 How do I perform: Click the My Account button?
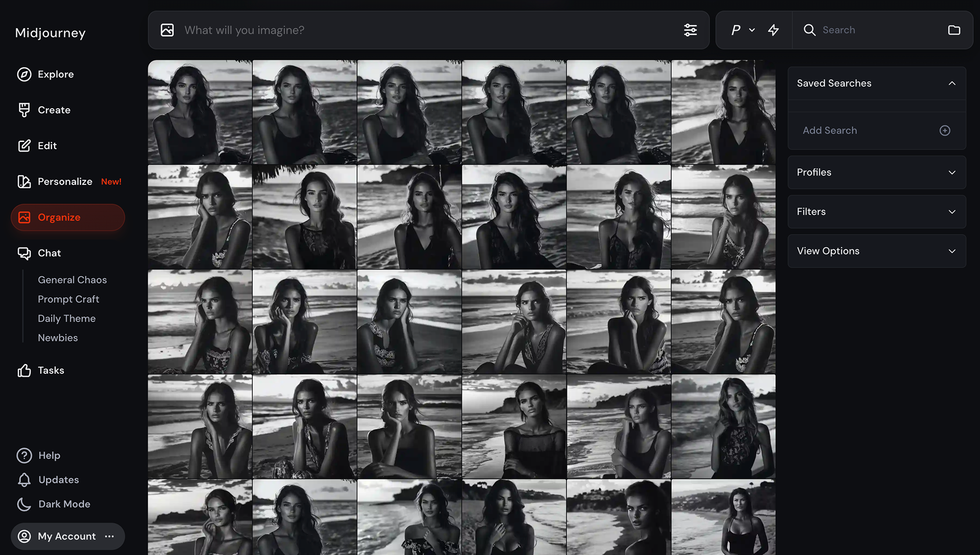click(x=68, y=536)
